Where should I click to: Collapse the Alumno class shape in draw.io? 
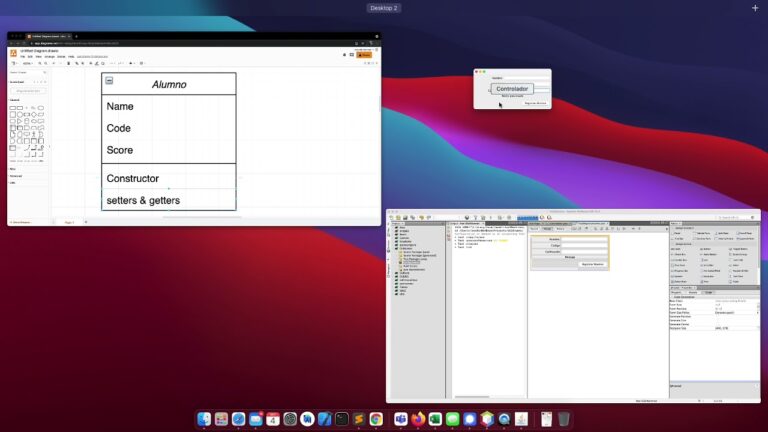pos(109,80)
